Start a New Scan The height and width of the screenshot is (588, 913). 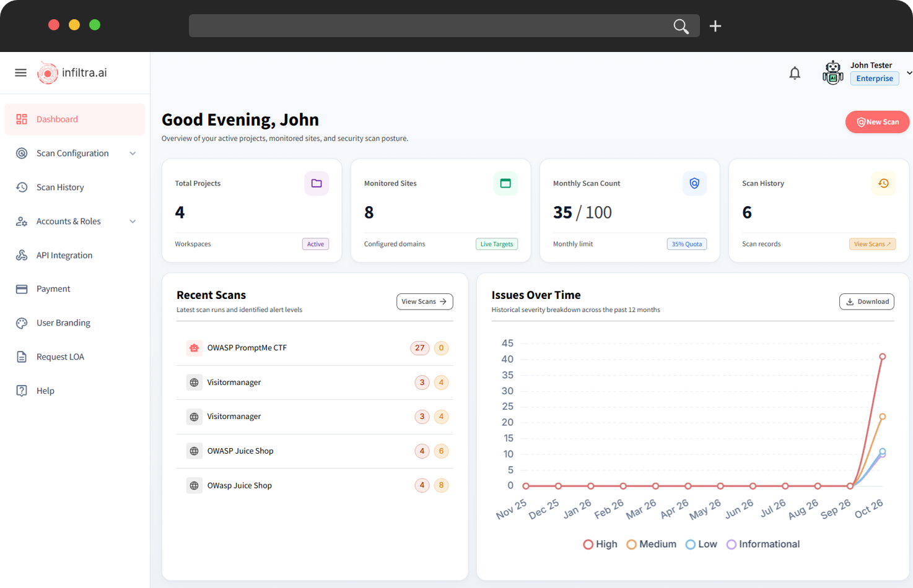click(877, 122)
